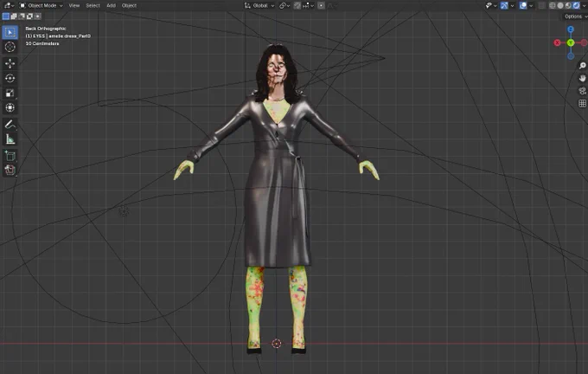Open the gizmo options dropdown arrow

coord(512,5)
